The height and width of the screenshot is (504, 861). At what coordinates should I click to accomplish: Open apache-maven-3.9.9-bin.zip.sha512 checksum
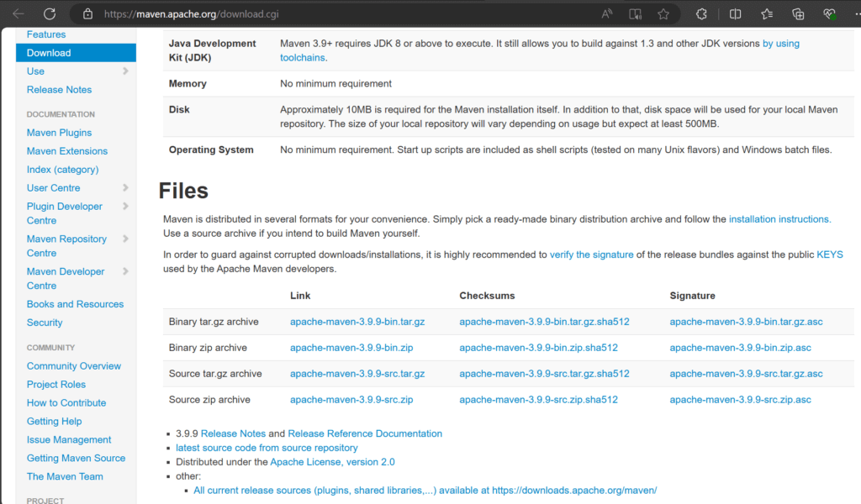click(x=539, y=348)
